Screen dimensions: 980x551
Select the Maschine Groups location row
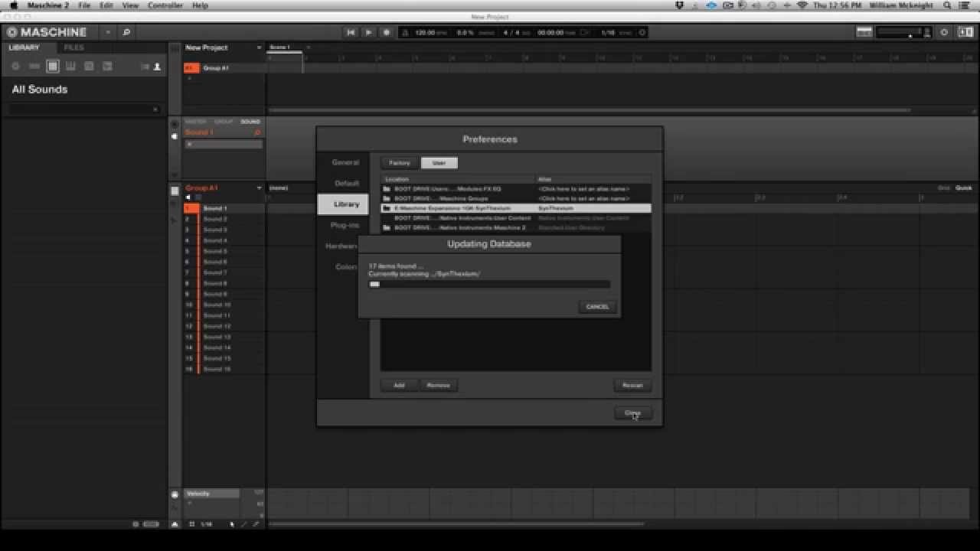(516, 198)
